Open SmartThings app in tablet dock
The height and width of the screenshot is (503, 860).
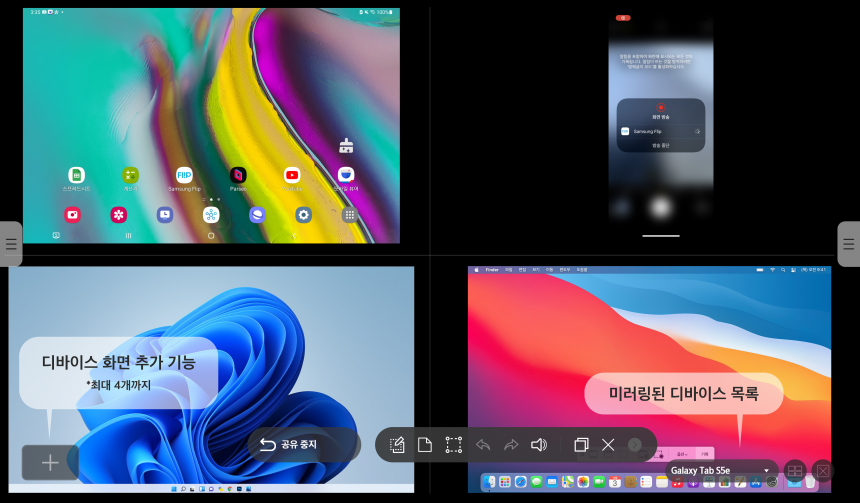(211, 214)
